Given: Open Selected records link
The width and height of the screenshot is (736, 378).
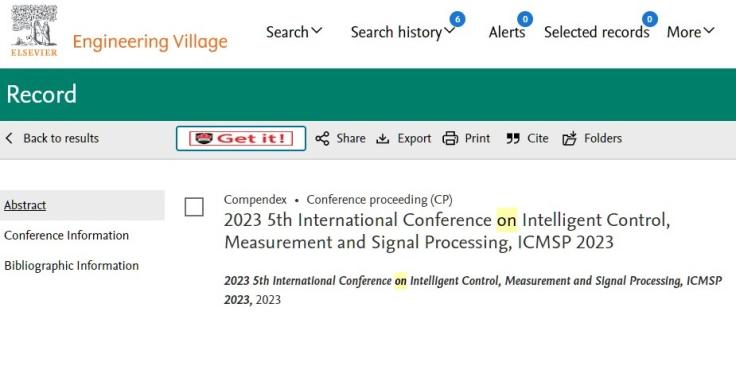Looking at the screenshot, I should coord(597,32).
